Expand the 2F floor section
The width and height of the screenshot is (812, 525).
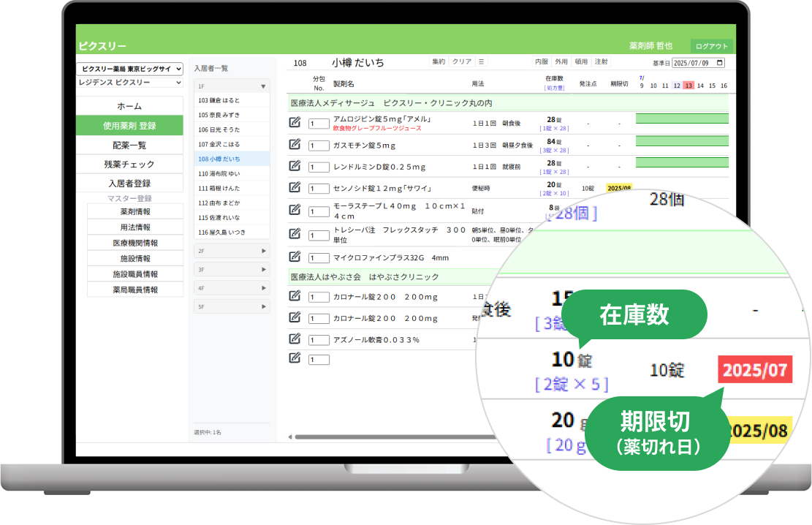tap(230, 252)
